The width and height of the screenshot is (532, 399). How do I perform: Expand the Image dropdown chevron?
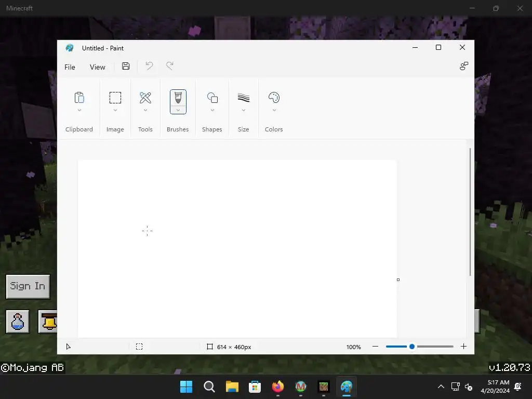click(x=115, y=110)
